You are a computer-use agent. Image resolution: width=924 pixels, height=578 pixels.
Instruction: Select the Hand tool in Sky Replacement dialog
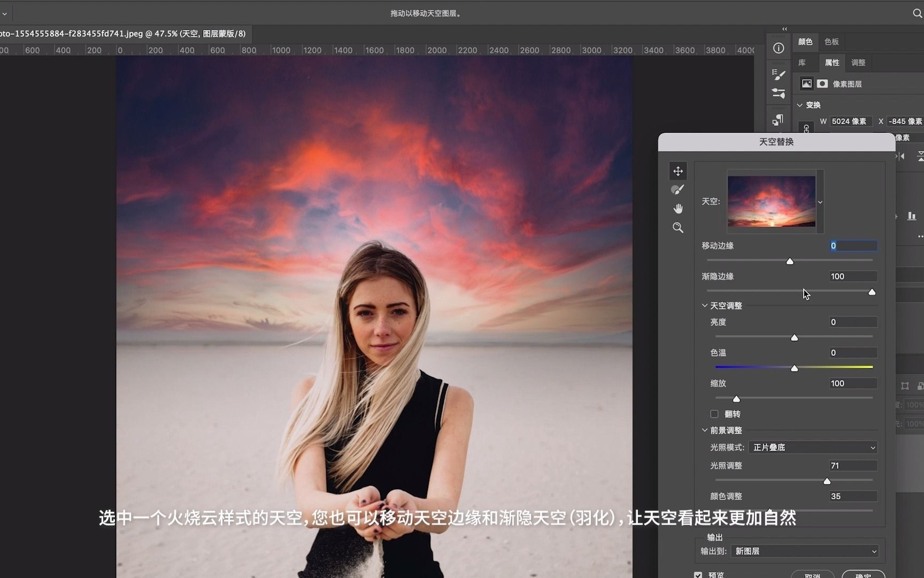click(x=677, y=208)
